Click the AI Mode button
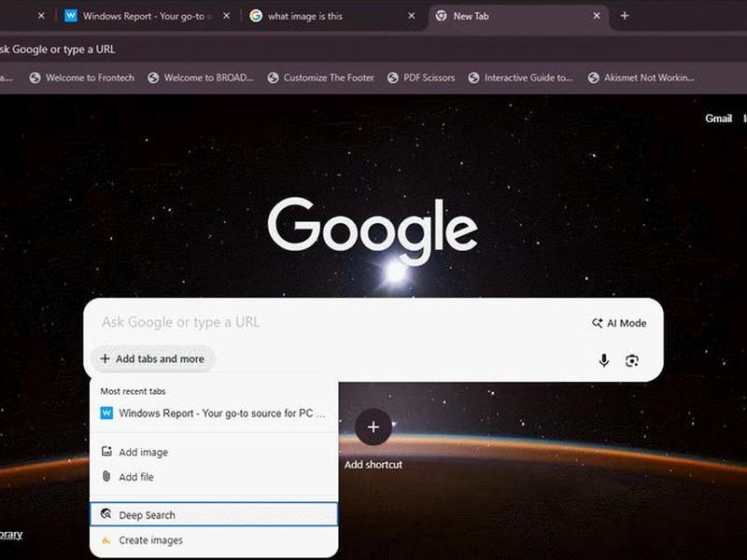 tap(619, 323)
